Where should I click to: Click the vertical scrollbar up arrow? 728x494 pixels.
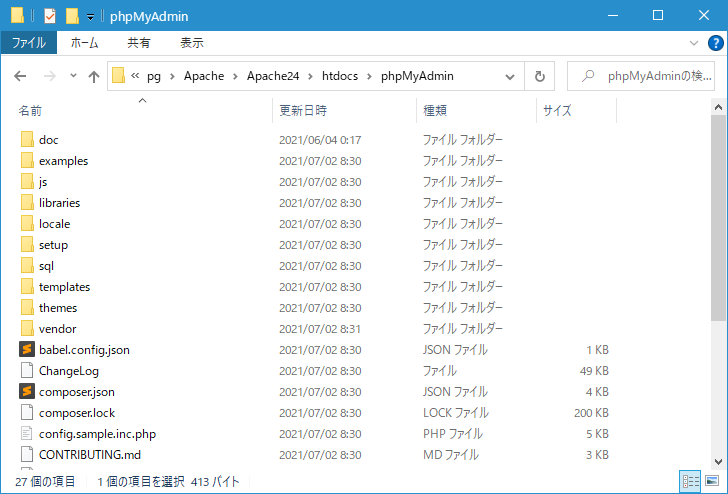click(718, 108)
